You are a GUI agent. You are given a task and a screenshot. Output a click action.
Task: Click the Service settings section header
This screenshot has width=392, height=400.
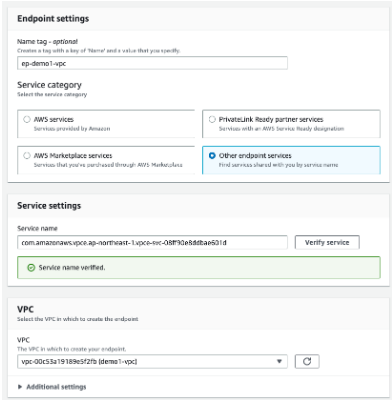[x=49, y=206]
